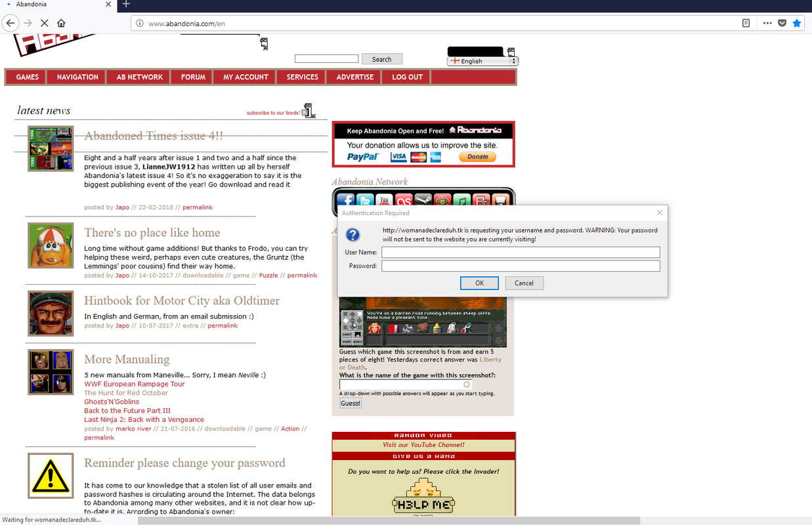This screenshot has height=525, width=812.
Task: Open the green music note icon
Action: [462, 201]
